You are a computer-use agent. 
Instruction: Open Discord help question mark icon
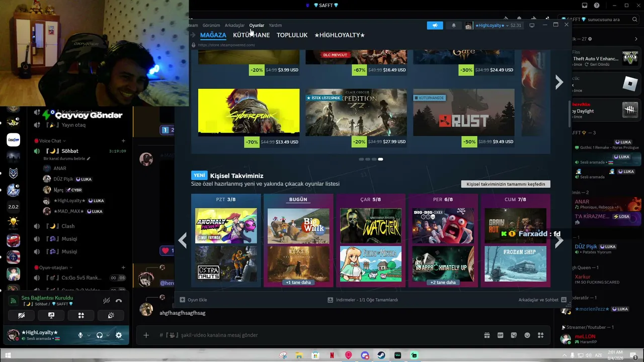[x=597, y=6]
